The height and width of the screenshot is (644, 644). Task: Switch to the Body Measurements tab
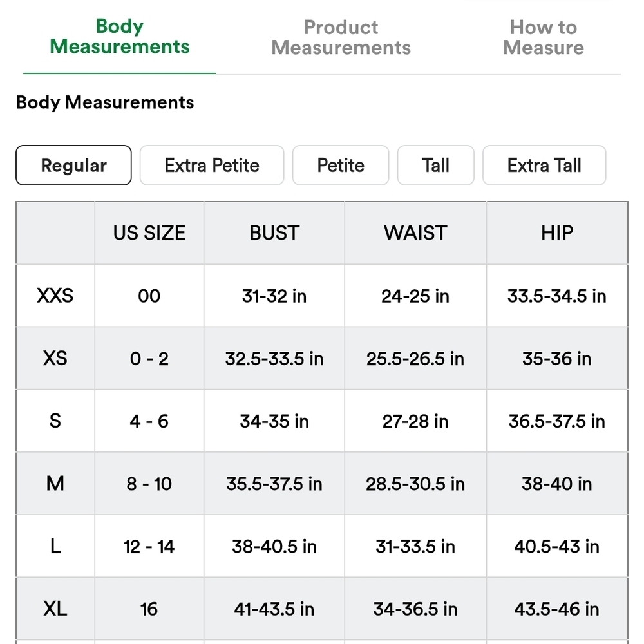120,37
